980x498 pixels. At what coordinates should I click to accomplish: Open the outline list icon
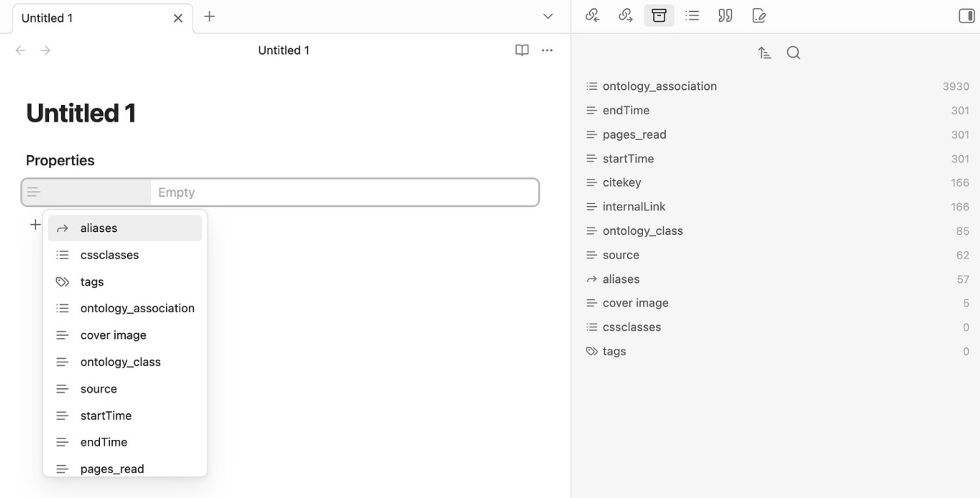click(x=692, y=16)
